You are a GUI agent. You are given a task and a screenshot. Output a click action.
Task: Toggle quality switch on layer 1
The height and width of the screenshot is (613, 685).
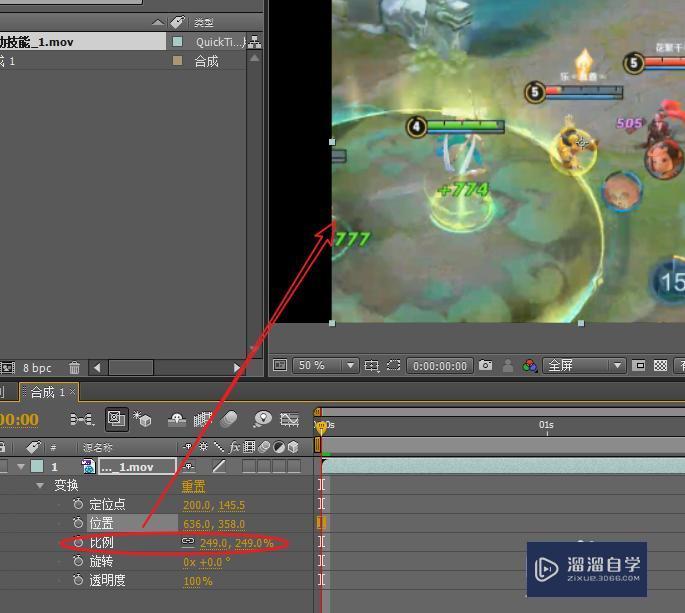click(x=219, y=467)
